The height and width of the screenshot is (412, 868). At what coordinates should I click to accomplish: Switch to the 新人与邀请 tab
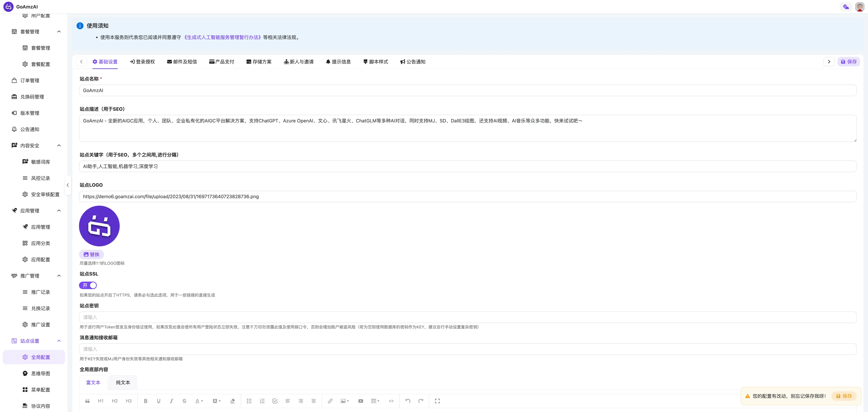pyautogui.click(x=299, y=62)
